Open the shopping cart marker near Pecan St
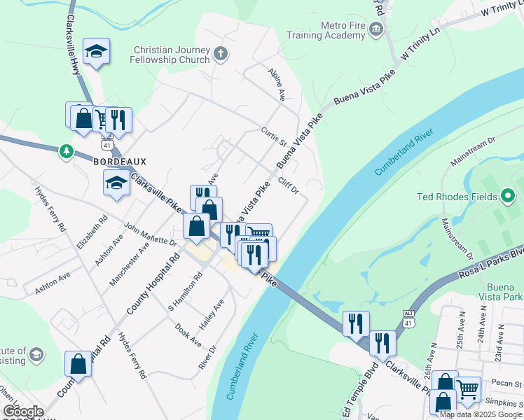Image resolution: width=524 pixels, height=420 pixels. pos(467,391)
